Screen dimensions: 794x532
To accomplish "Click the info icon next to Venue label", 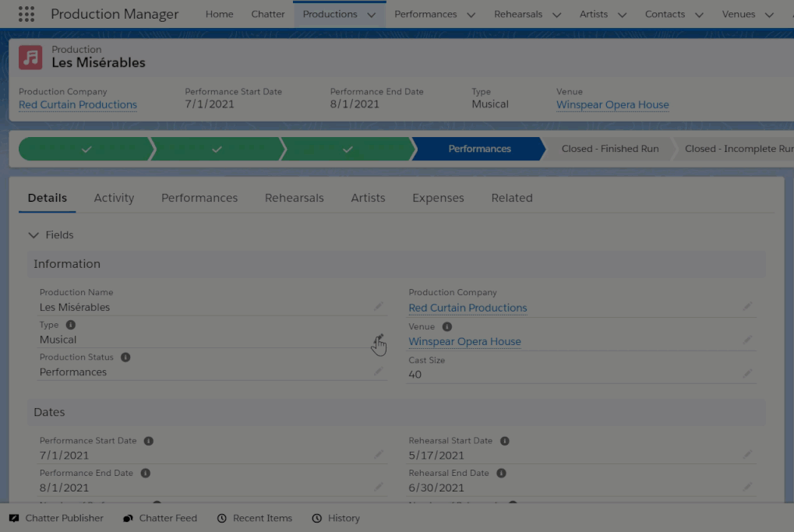I will [x=447, y=327].
